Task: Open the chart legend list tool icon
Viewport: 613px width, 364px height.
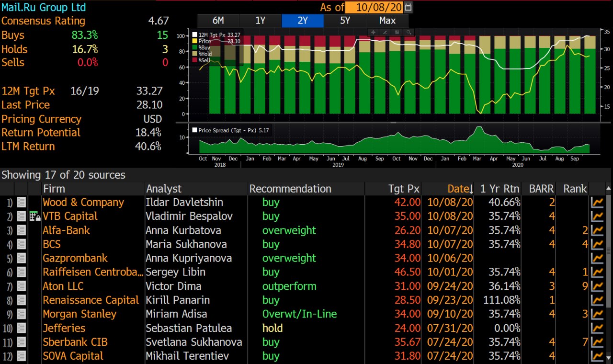Action: [x=397, y=32]
